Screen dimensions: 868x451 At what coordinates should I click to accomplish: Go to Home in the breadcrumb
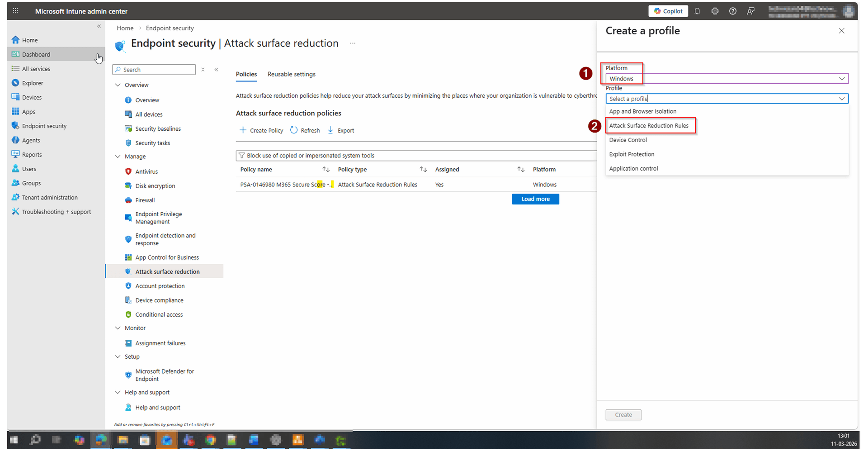[125, 28]
